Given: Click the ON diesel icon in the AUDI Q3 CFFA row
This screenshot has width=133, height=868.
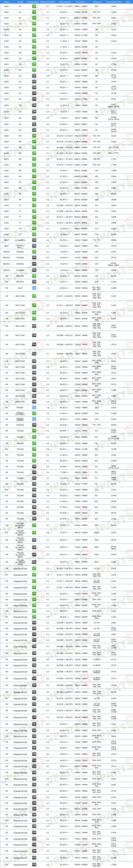Looking at the screenshot, I should (x=34, y=81).
